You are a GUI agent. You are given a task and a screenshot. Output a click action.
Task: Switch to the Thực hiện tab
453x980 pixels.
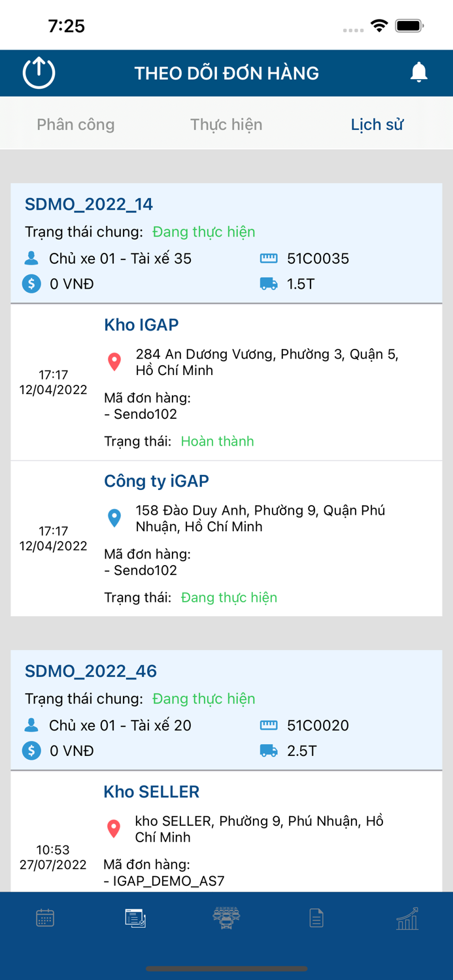coord(226,124)
